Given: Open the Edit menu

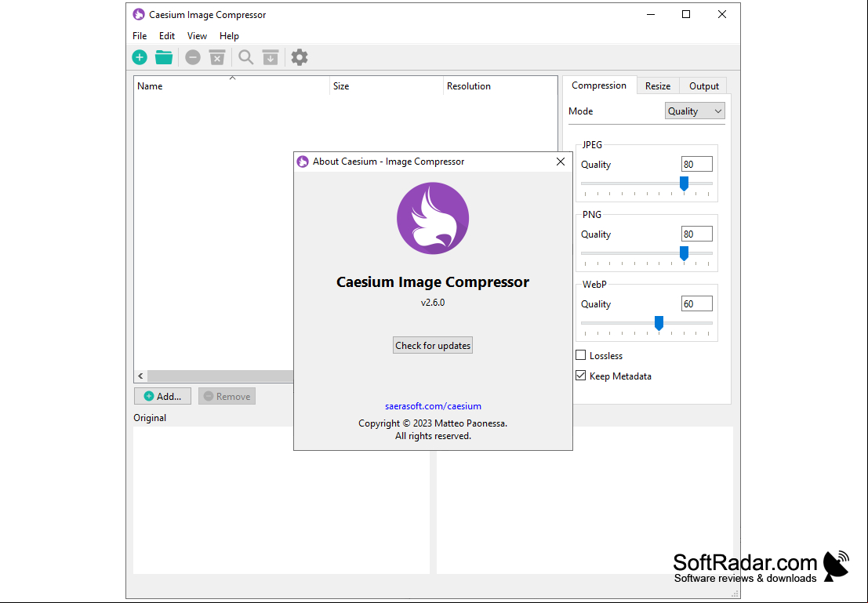Looking at the screenshot, I should pos(167,36).
